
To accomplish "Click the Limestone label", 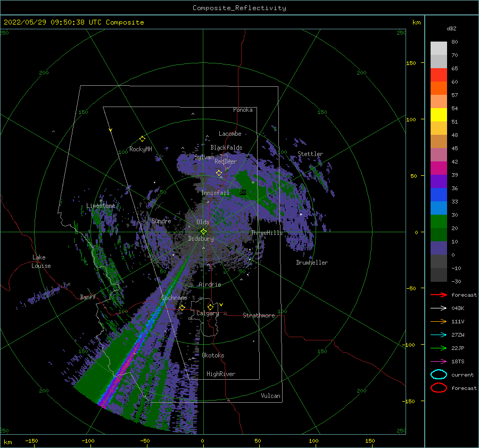I will 101,206.
